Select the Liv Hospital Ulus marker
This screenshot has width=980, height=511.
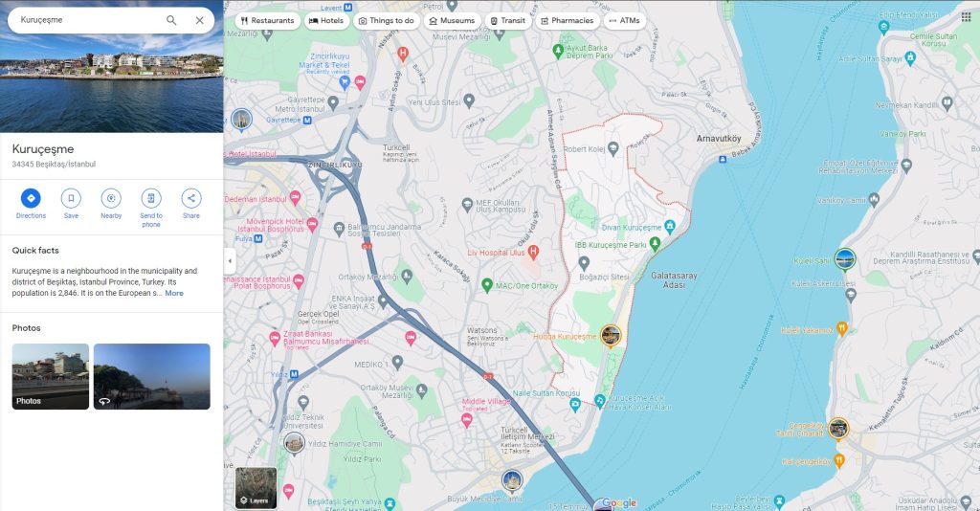tap(533, 253)
